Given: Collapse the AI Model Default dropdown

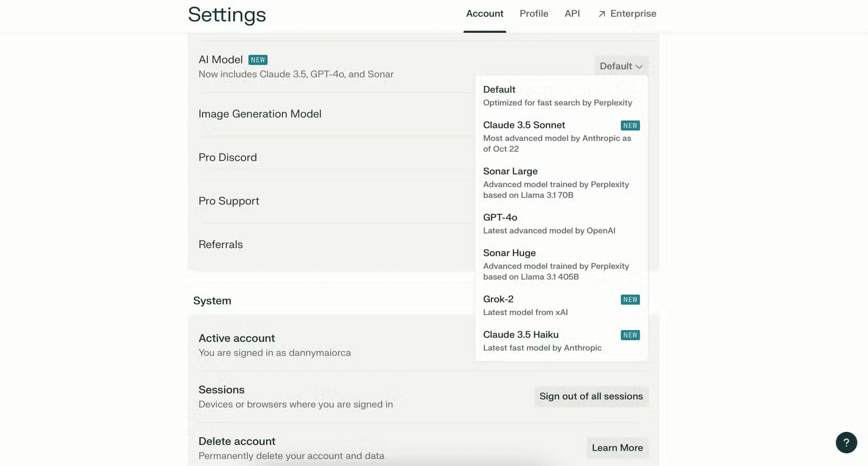Looking at the screenshot, I should [x=621, y=66].
